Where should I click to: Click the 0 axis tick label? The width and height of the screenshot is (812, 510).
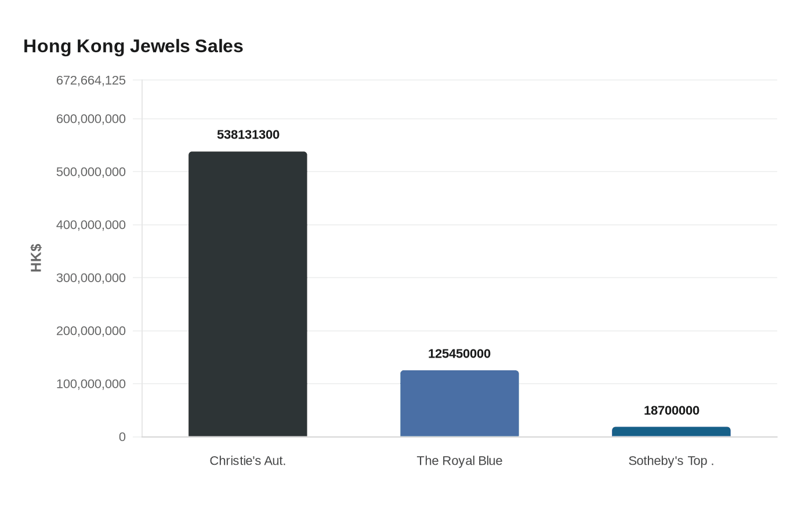tap(122, 437)
